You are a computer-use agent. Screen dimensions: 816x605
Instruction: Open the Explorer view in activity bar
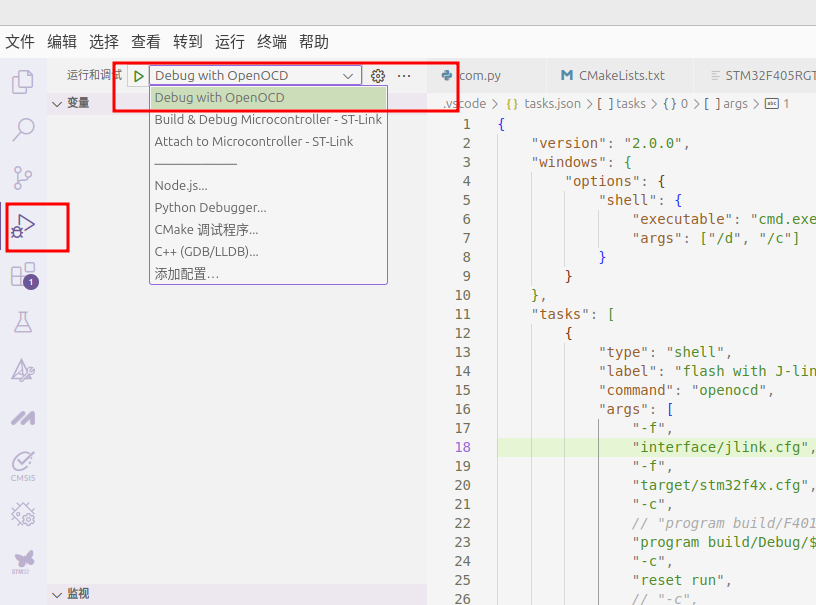coord(22,82)
